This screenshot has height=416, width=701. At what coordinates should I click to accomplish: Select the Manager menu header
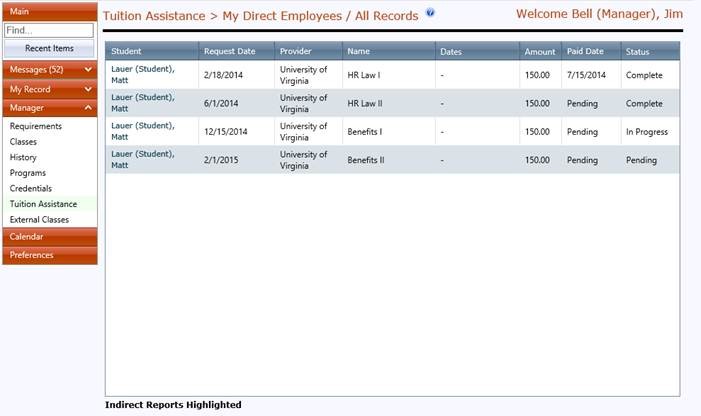pos(50,108)
